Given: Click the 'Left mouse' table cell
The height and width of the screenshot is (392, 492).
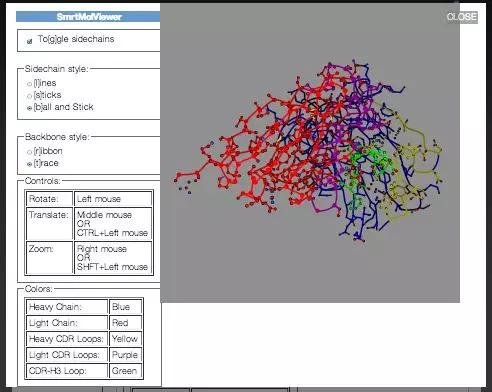Looking at the screenshot, I should [113, 199].
